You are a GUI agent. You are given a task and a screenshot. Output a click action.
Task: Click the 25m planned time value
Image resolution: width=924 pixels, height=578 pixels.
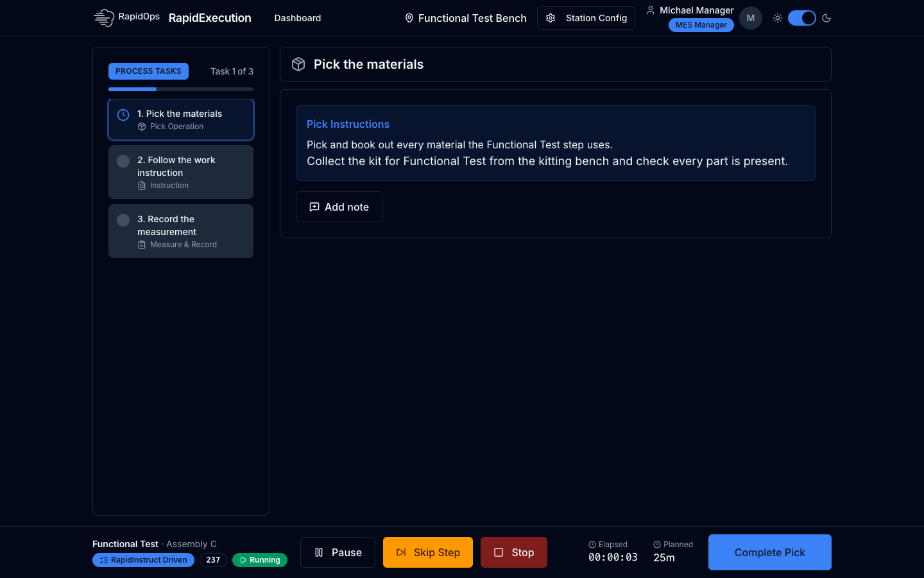tap(664, 557)
